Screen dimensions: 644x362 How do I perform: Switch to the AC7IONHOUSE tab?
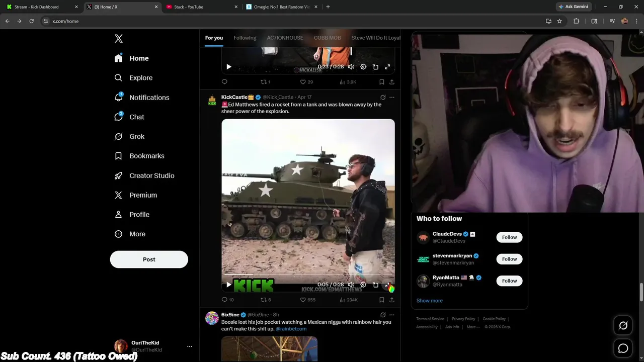click(x=285, y=38)
